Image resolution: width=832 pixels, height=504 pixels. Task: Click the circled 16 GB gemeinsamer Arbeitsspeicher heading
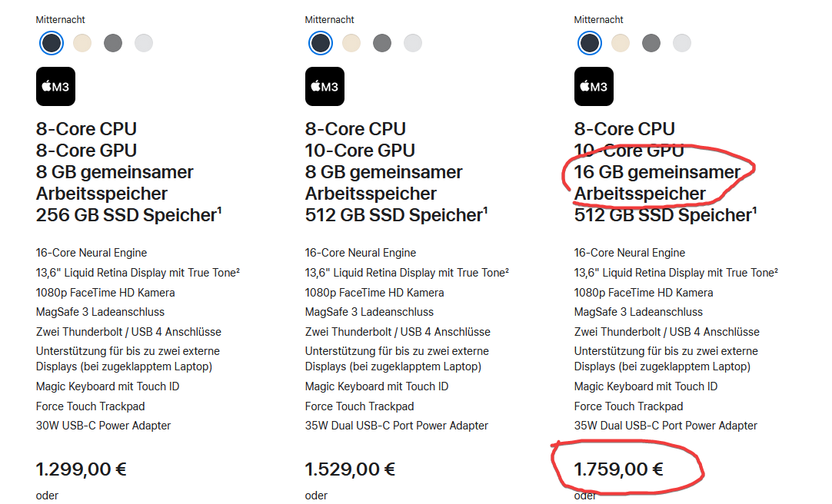point(657,182)
